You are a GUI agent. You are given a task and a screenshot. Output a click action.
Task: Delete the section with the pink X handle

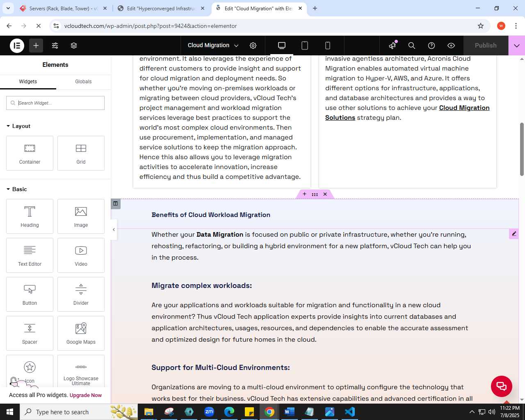(x=325, y=194)
